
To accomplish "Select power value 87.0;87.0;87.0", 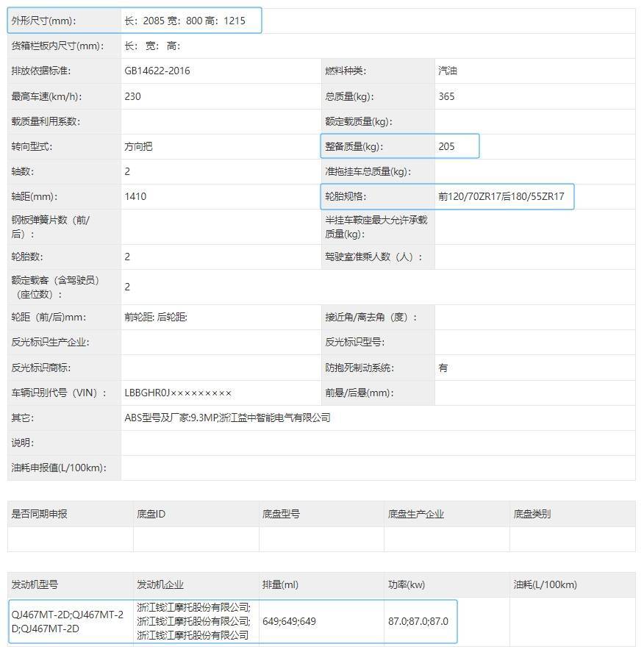I will tap(418, 622).
